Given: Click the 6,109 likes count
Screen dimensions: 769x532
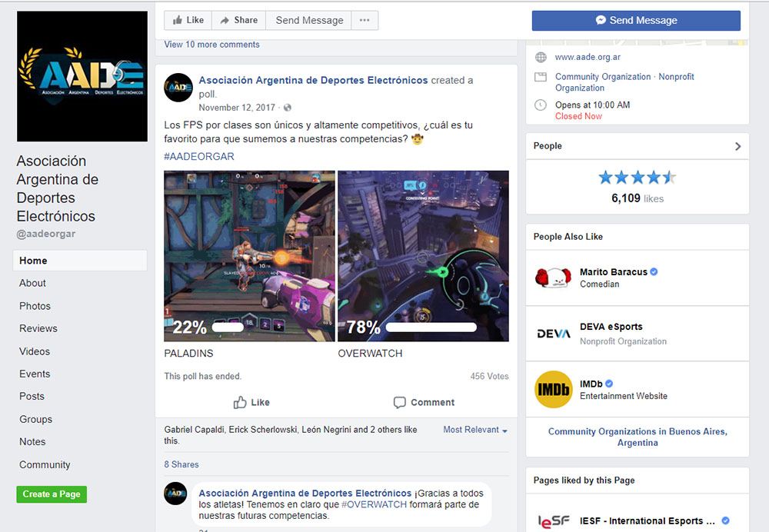Looking at the screenshot, I should [x=637, y=198].
